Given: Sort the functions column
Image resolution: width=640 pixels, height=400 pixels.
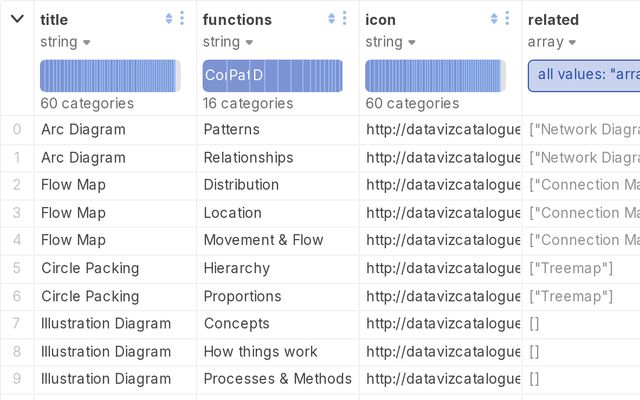Looking at the screenshot, I should point(331,18).
